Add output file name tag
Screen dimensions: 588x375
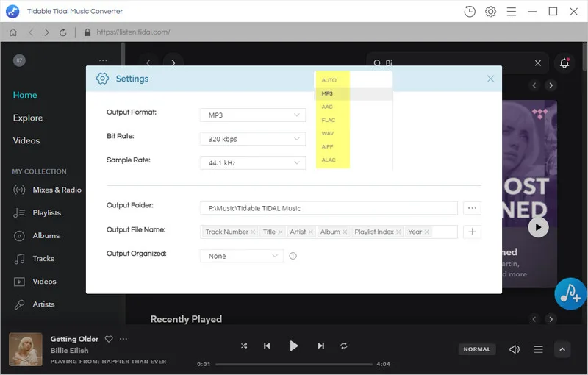point(472,232)
